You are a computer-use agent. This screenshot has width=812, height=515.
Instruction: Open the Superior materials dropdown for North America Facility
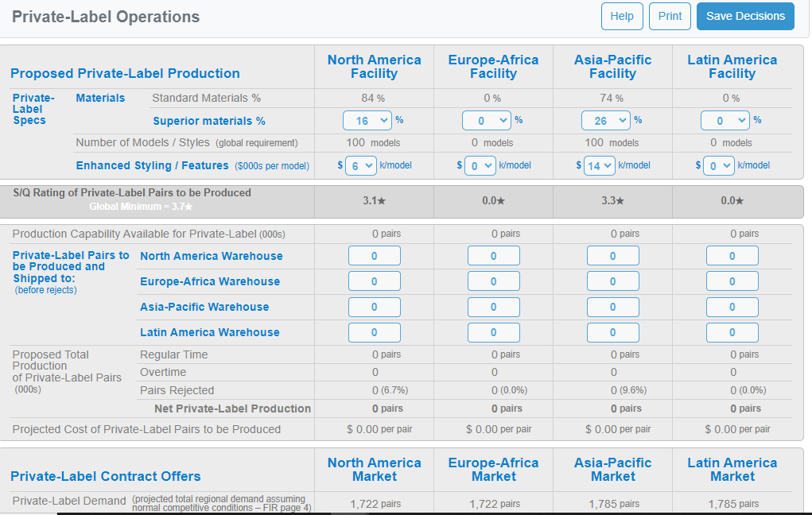coord(367,120)
